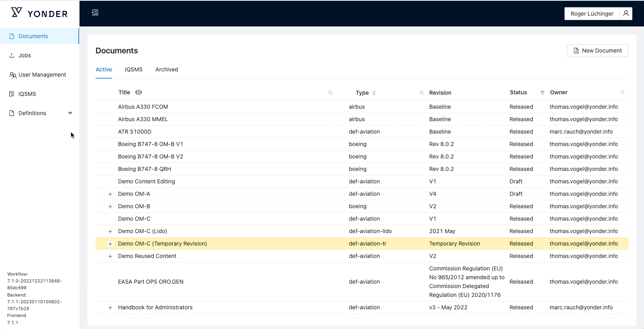Click the Temporary Revision revision cell
644x329 pixels.
tap(454, 244)
